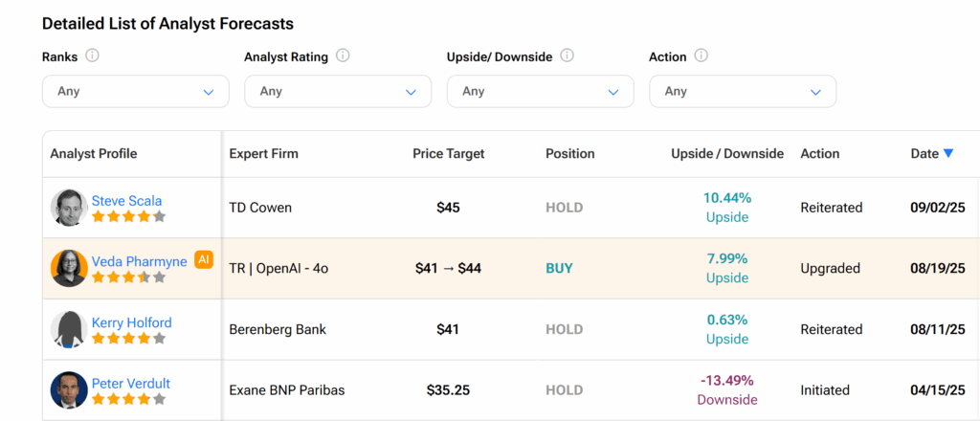Open the Ranks filter dropdown
This screenshot has height=421, width=980.
[136, 91]
